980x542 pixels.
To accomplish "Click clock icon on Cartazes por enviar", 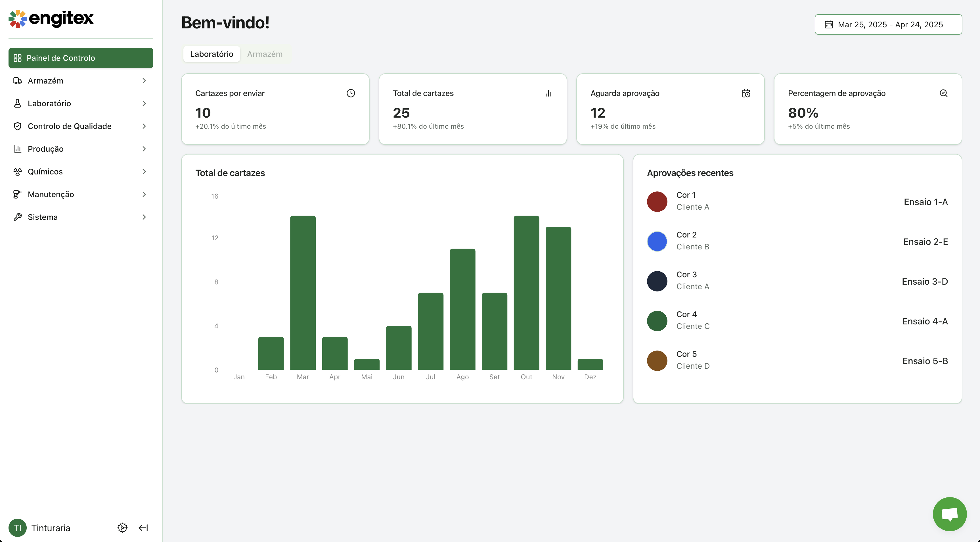I will pos(351,93).
